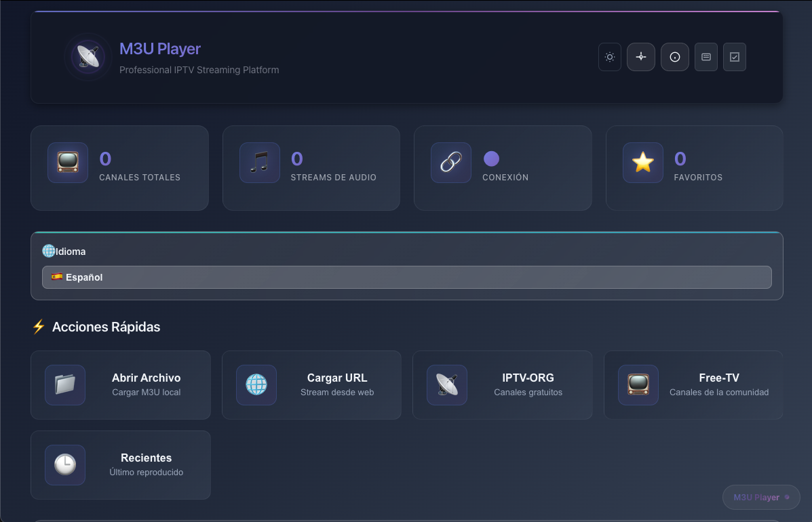Click the Streams de Audio label
Viewport: 812px width, 522px height.
pos(334,178)
